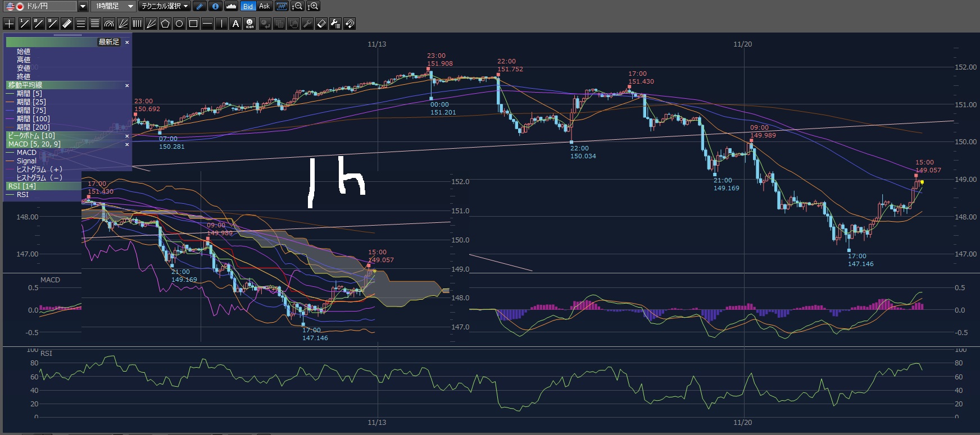Remove the MACD [5, 20, 9] indicator

click(x=127, y=144)
